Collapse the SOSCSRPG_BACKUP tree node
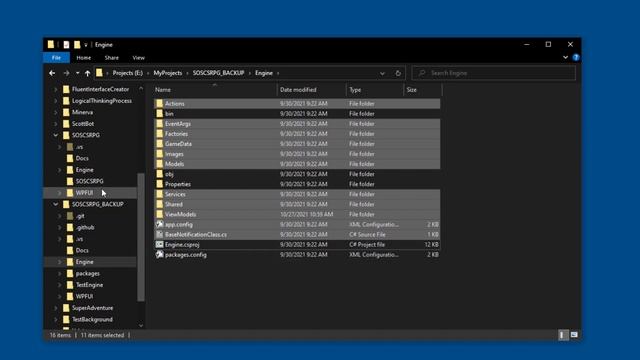Viewport: 640px width, 360px height. 56,204
